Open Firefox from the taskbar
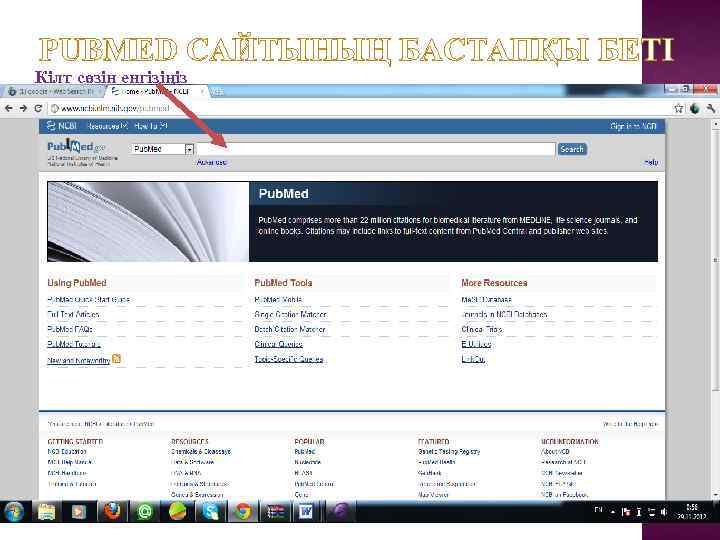The image size is (720, 540). (x=112, y=511)
